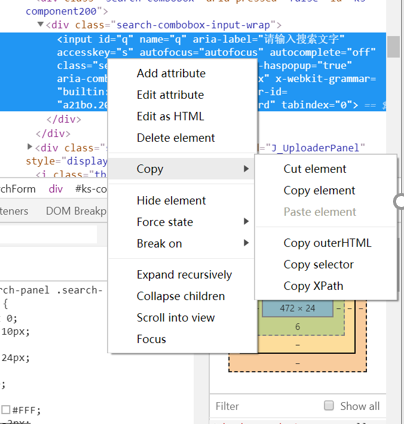Open the Copy submenu entry
This screenshot has height=424, width=404.
coord(182,169)
